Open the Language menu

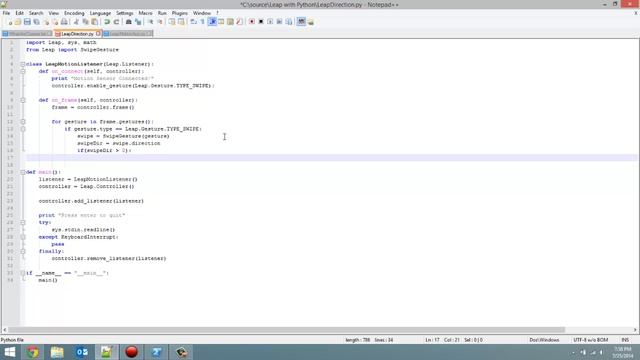coord(100,13)
